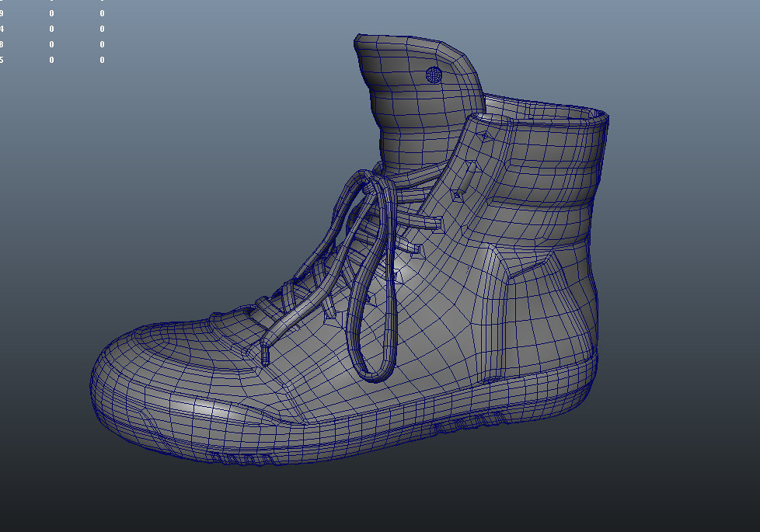Select the third eyelet from the top
The height and width of the screenshot is (532, 760).
pos(456,197)
